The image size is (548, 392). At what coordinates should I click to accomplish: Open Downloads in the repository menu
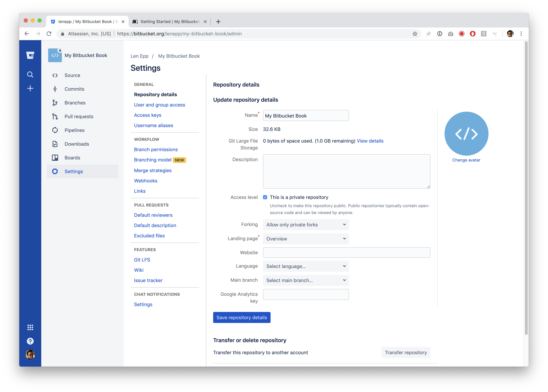[82, 144]
